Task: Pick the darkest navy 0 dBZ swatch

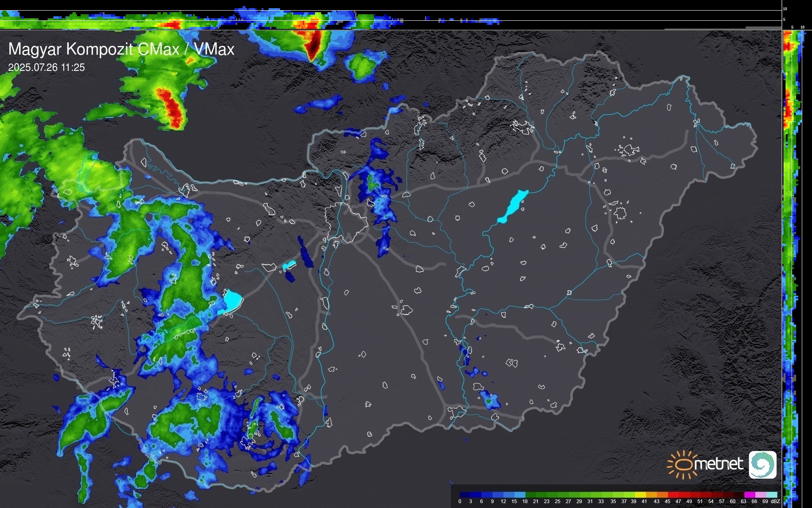Action: click(x=465, y=495)
